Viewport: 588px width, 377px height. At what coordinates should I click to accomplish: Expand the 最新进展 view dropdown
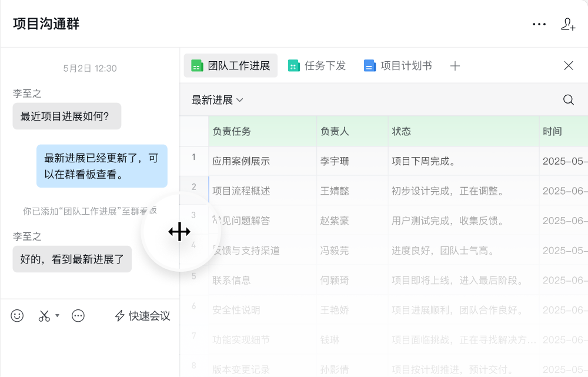(x=218, y=100)
